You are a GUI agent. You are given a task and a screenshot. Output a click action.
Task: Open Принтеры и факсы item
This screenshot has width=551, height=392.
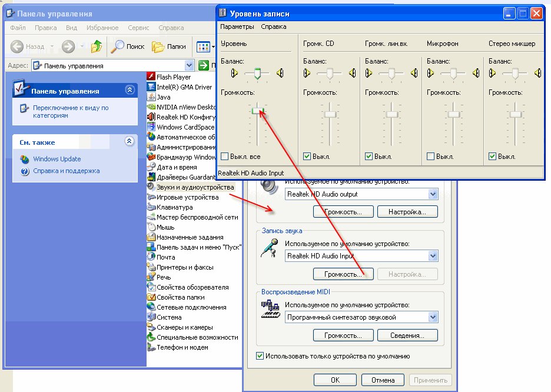point(184,267)
